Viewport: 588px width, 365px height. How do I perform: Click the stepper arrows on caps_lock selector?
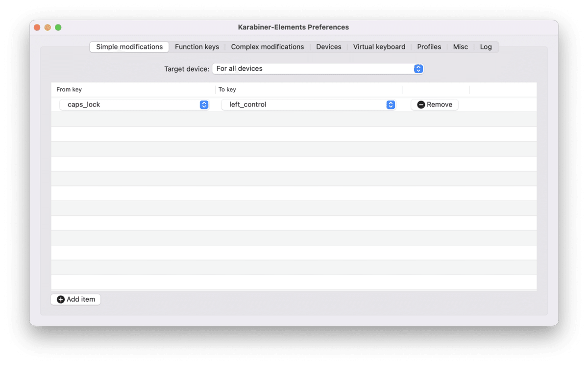[204, 104]
